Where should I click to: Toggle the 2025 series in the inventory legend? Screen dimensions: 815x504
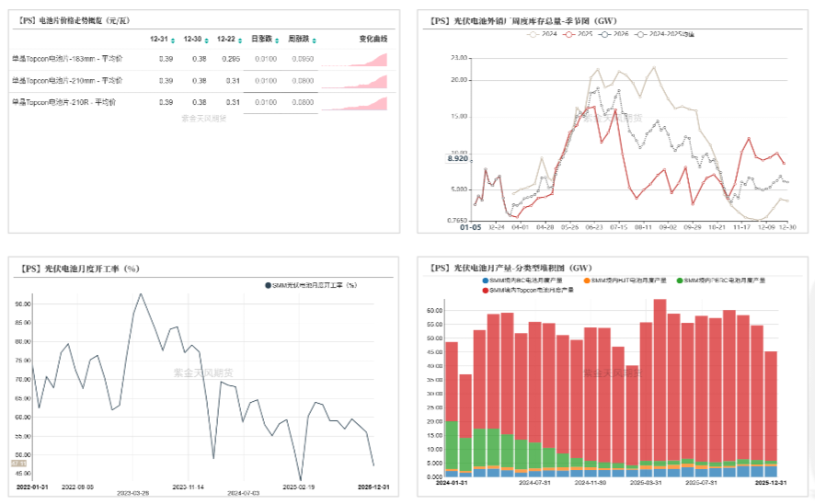(x=578, y=34)
